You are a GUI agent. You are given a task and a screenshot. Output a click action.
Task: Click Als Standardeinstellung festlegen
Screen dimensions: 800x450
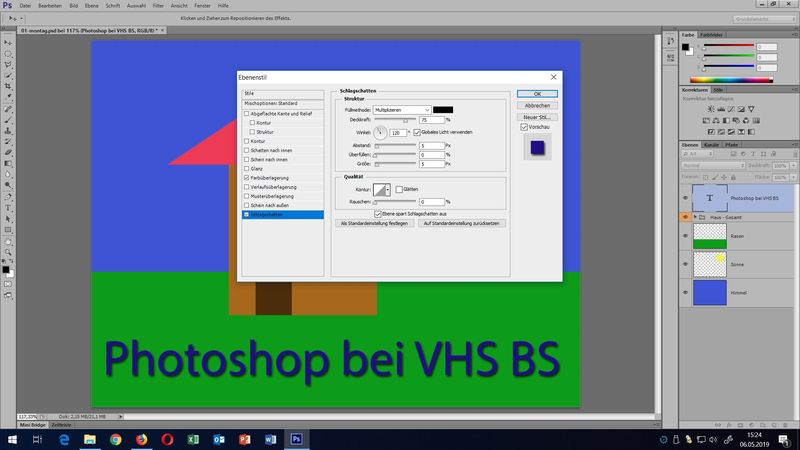pyautogui.click(x=374, y=223)
